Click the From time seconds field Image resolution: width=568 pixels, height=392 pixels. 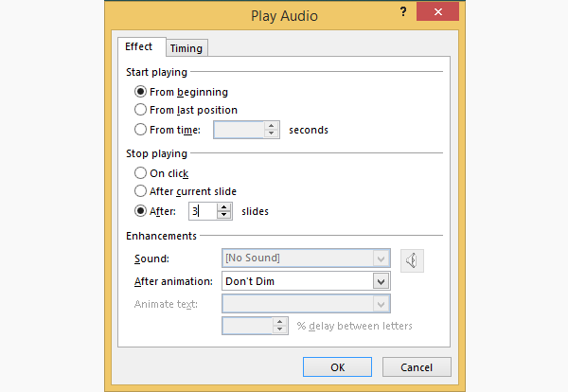(x=239, y=130)
